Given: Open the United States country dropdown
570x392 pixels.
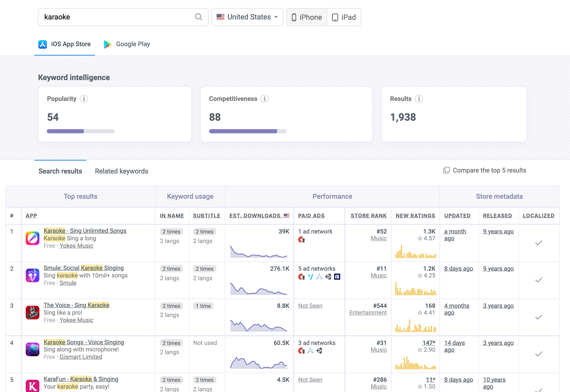Looking at the screenshot, I should [247, 17].
